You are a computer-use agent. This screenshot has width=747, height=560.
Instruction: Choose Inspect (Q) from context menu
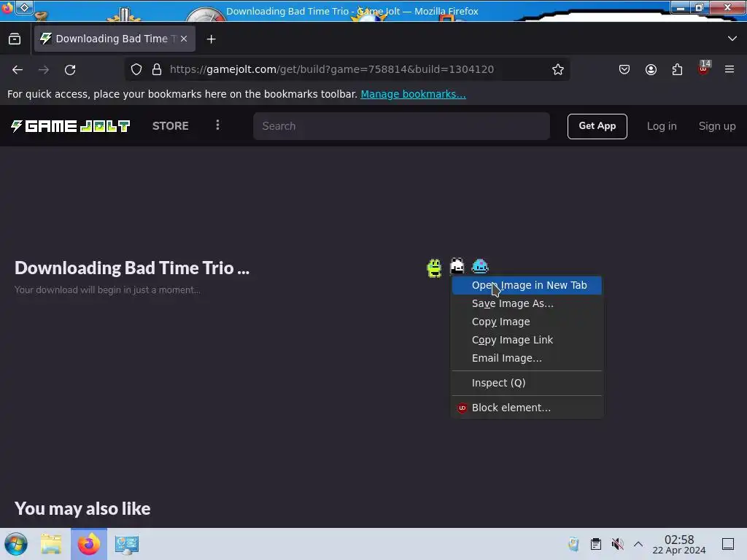(x=527, y=383)
